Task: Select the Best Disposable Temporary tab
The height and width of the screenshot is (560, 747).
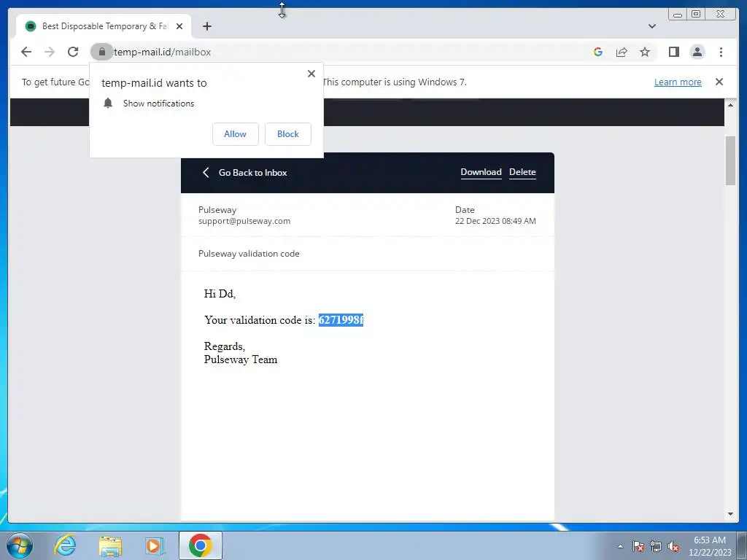Action: tap(104, 26)
